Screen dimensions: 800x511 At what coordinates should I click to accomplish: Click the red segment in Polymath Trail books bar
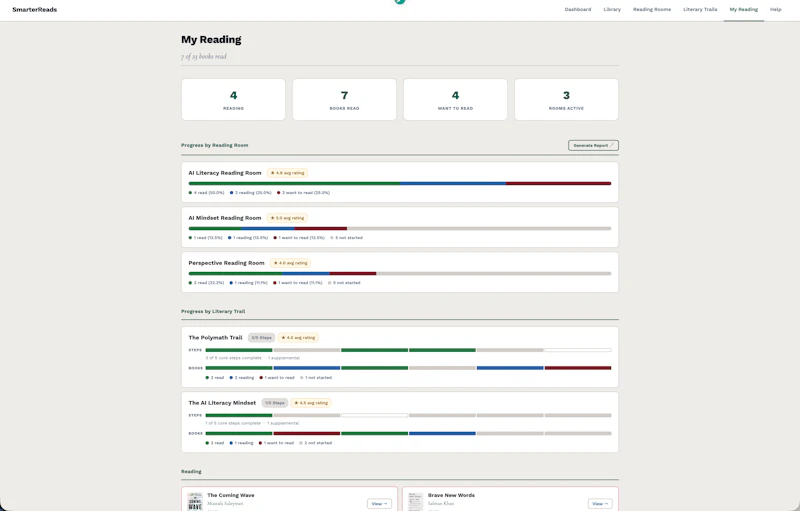coord(578,368)
